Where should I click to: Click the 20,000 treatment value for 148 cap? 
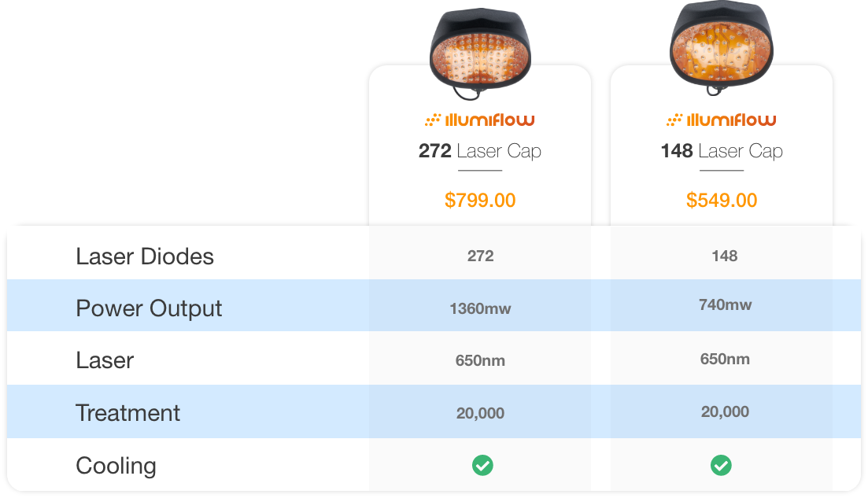tap(726, 411)
